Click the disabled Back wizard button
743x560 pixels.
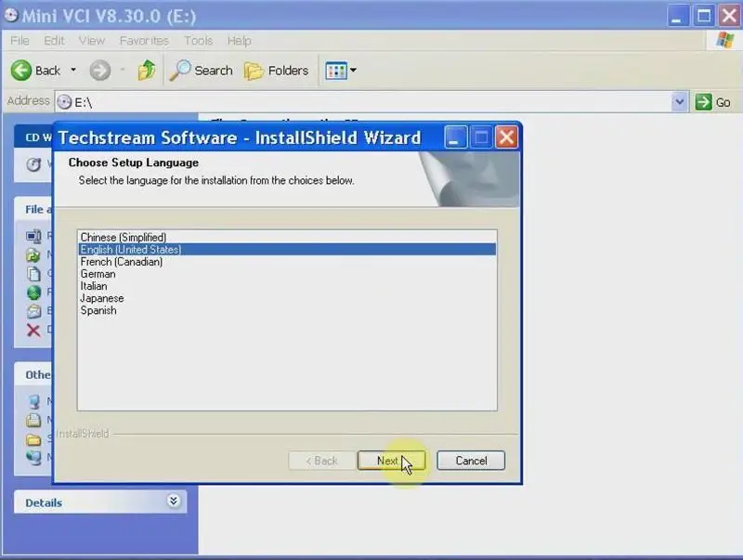(x=321, y=461)
